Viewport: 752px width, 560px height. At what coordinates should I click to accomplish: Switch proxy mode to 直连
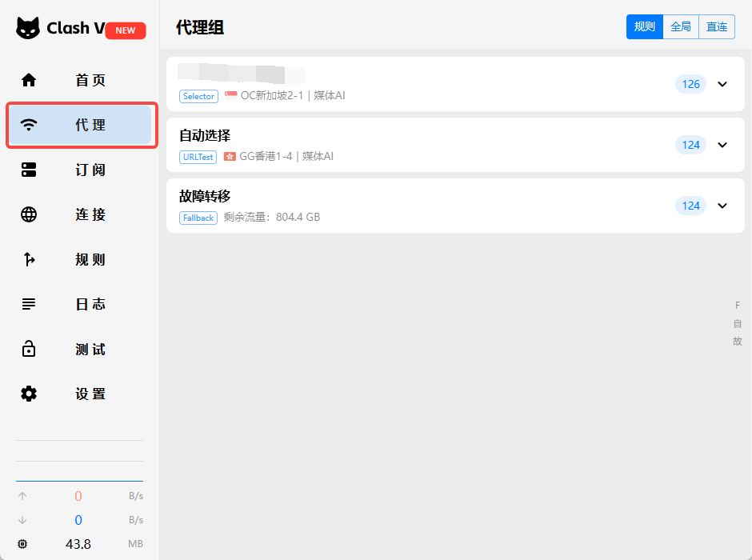[x=717, y=26]
